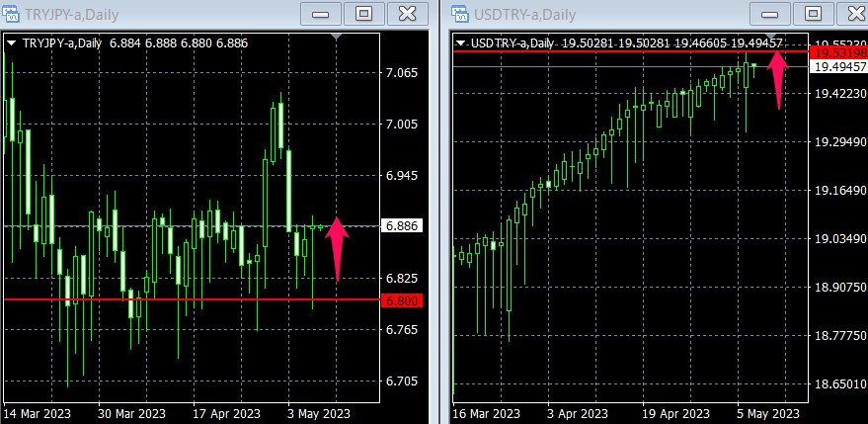This screenshot has width=868, height=424.
Task: Click the 7.005 price scale value
Action: tap(402, 125)
